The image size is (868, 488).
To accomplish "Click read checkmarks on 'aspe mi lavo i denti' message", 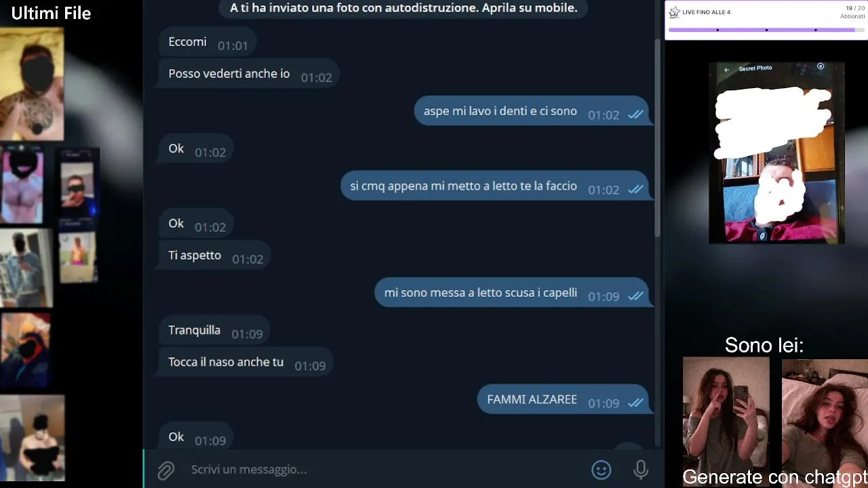I will click(x=635, y=115).
